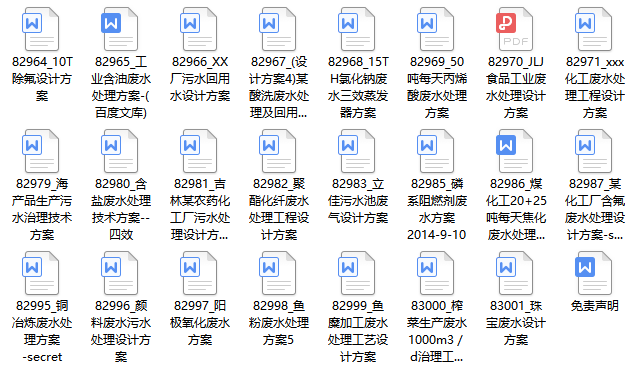633x371 pixels.
Task: Click the 82971_xxx化工废水处理 document icon
Action: 594,29
